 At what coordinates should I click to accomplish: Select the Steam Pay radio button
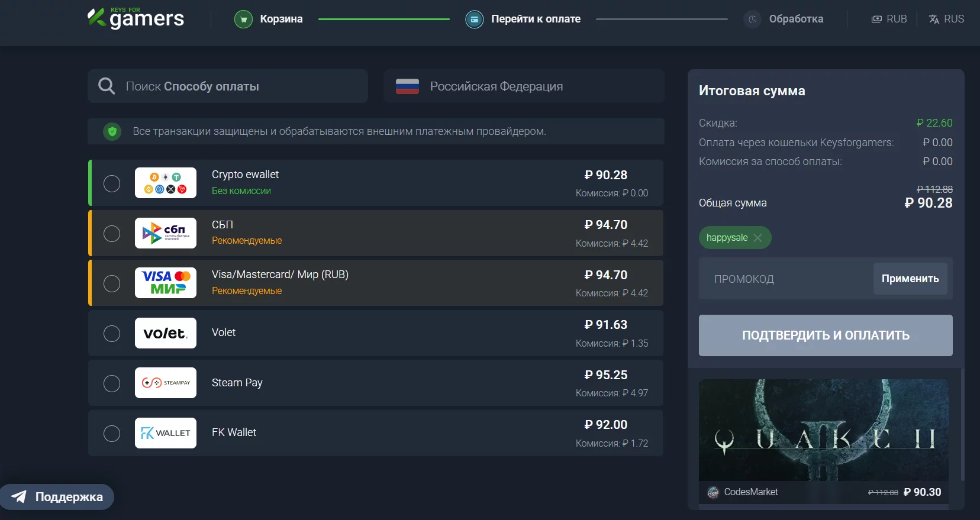[x=112, y=383]
